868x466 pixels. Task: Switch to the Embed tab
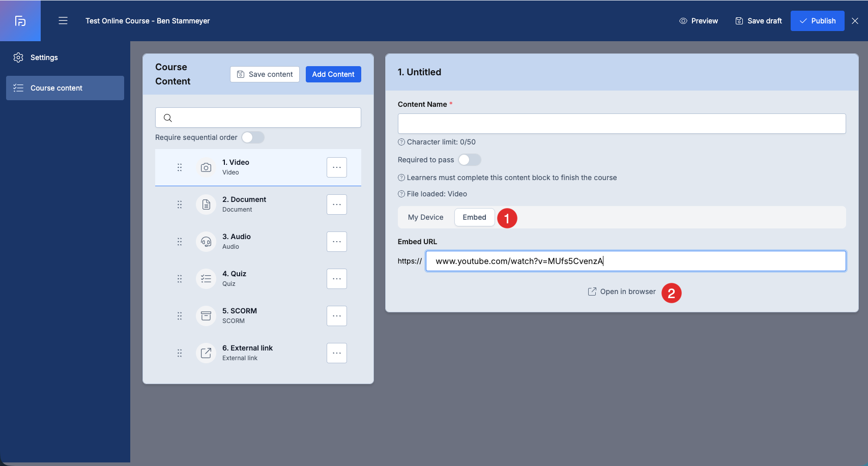tap(474, 217)
